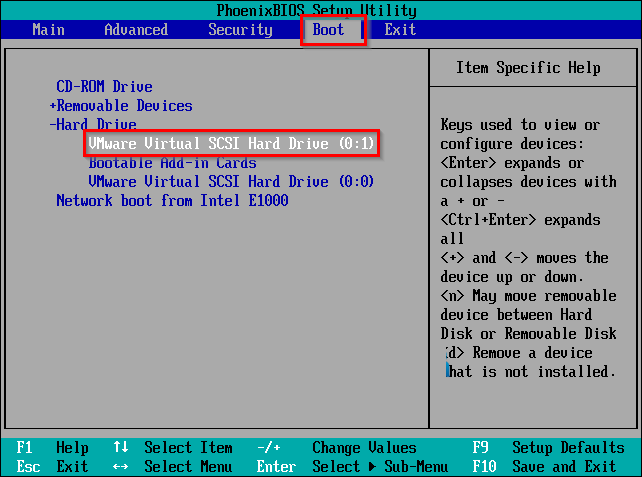Image resolution: width=642 pixels, height=477 pixels.
Task: Select VMware Virtual SCSI Hard Drive (0:1)
Action: [x=231, y=143]
